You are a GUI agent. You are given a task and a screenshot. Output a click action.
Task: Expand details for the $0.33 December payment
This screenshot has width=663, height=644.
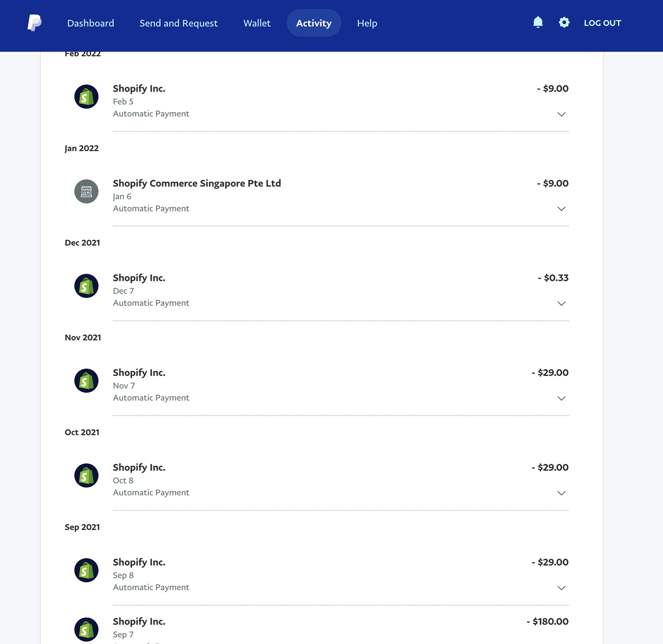tap(561, 304)
